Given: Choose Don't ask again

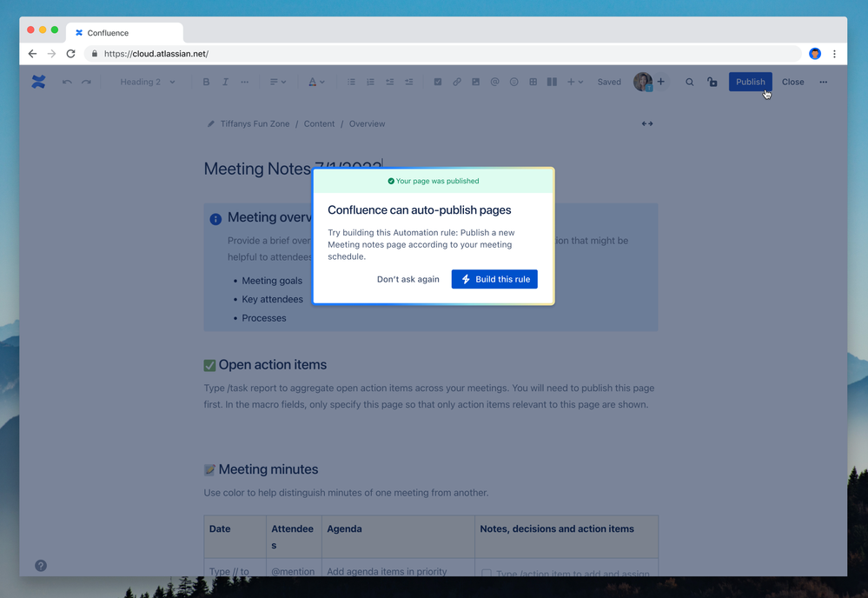Looking at the screenshot, I should click(x=408, y=279).
